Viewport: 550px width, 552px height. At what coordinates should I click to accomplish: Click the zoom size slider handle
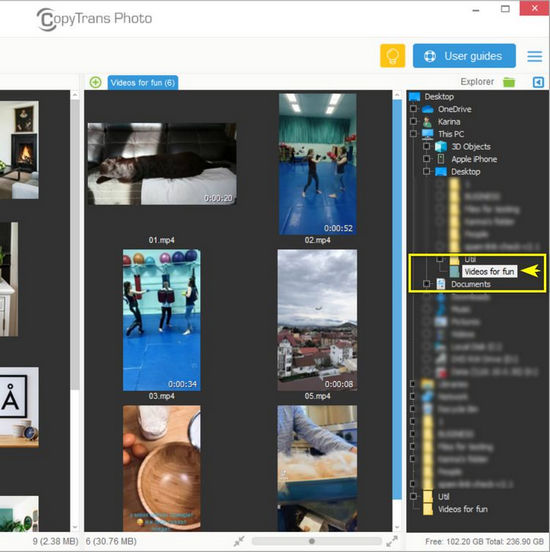(x=312, y=541)
